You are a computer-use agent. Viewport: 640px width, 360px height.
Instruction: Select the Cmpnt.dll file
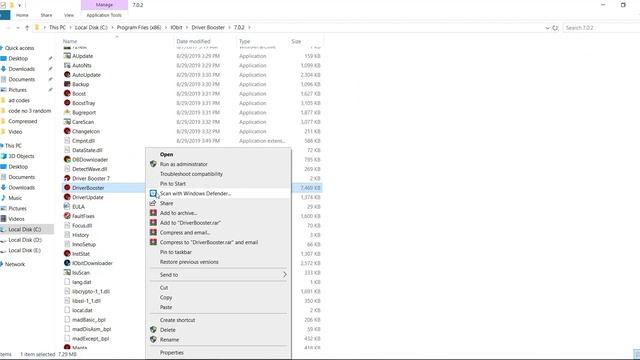pyautogui.click(x=83, y=141)
